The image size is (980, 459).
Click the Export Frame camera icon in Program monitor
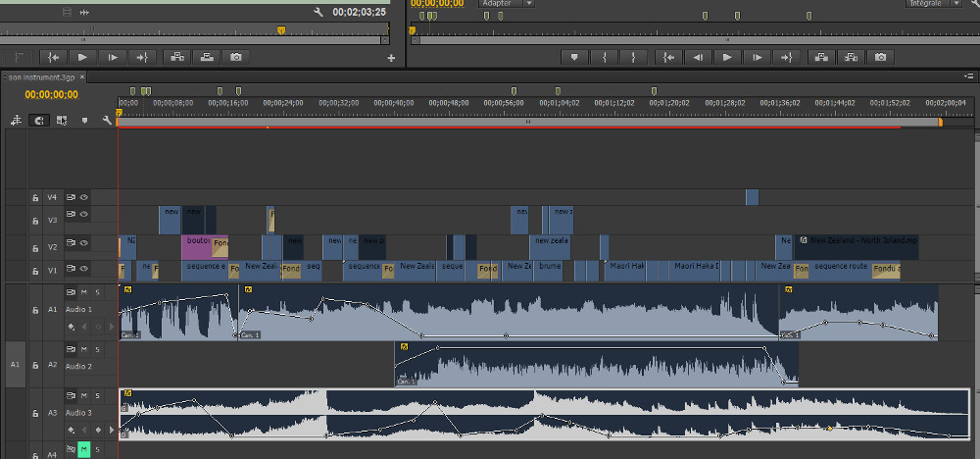coord(881,57)
